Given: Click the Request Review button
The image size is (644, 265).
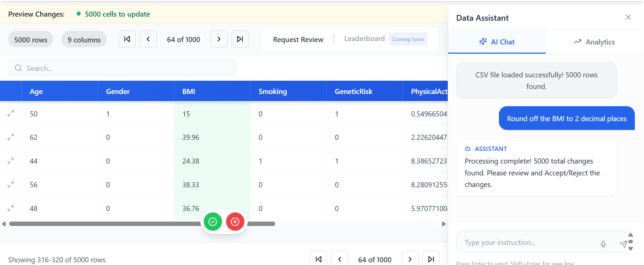Looking at the screenshot, I should [x=298, y=39].
